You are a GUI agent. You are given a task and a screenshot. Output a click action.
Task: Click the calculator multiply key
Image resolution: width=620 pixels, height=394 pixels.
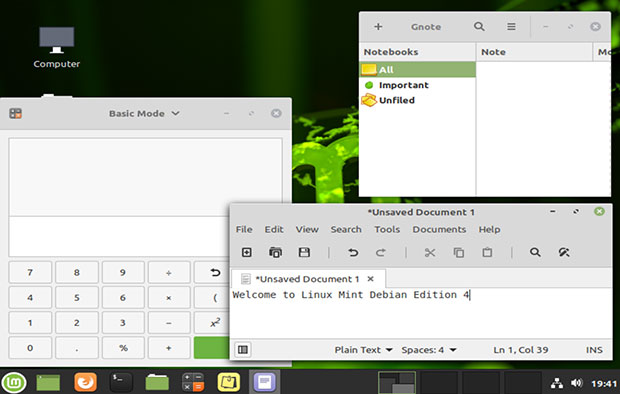(x=169, y=297)
